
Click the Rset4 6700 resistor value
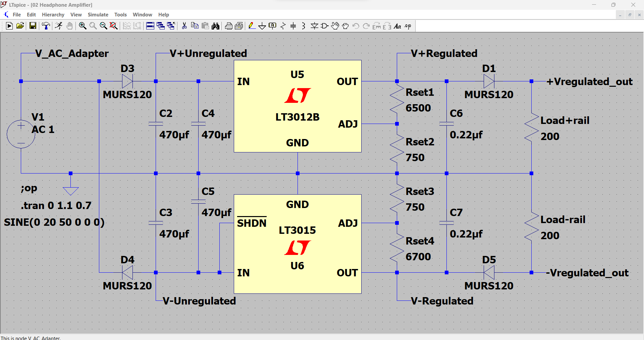click(x=418, y=257)
